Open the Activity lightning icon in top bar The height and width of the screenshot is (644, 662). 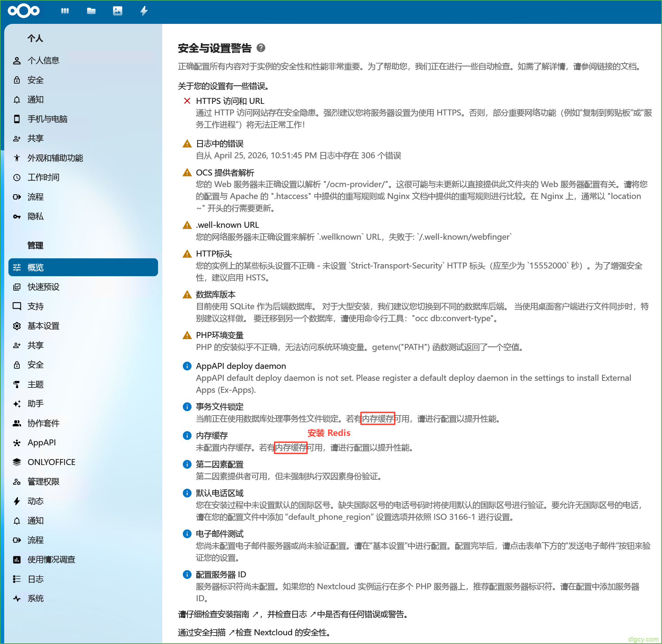tap(144, 11)
